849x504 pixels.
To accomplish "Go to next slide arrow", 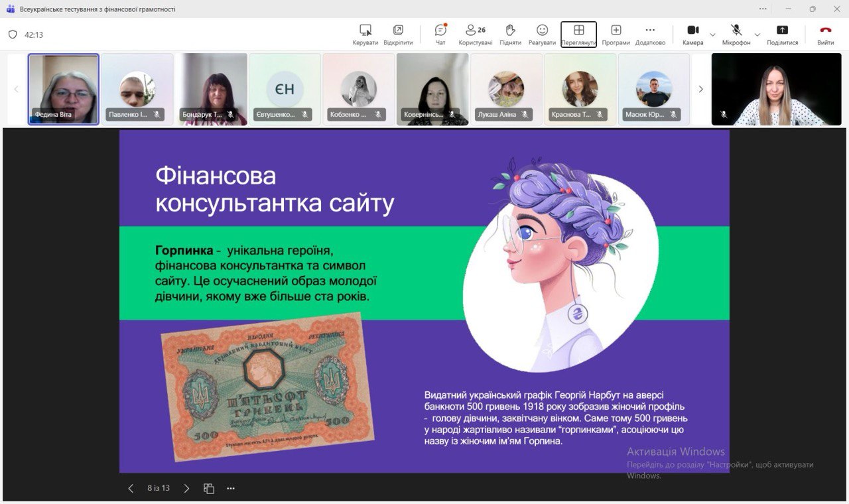I will (186, 489).
